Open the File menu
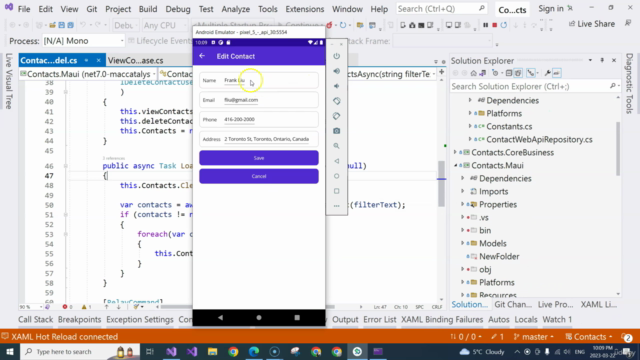The width and height of the screenshot is (640, 360). [24, 9]
